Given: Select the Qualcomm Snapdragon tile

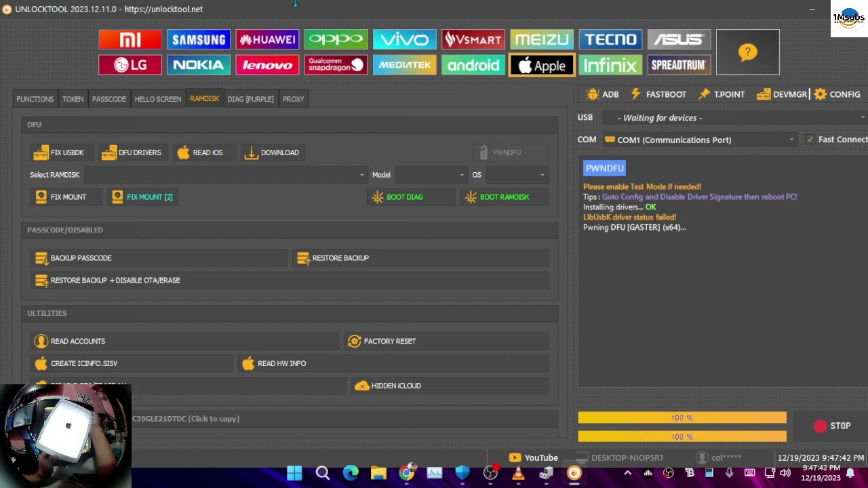Looking at the screenshot, I should 336,65.
